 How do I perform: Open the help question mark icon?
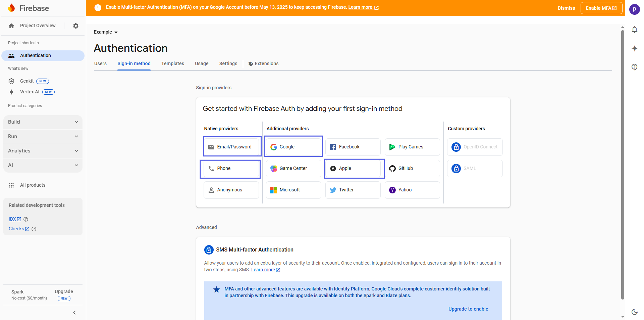(x=634, y=67)
